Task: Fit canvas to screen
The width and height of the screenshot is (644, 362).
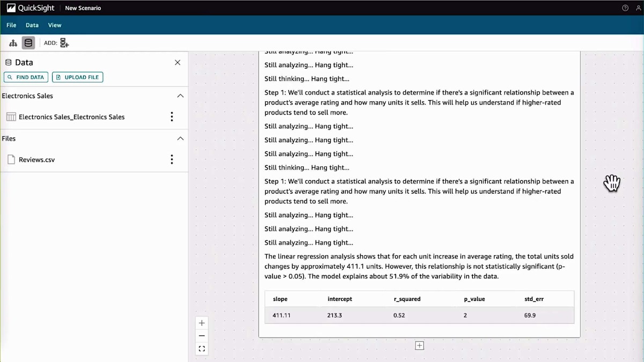Action: tap(202, 349)
